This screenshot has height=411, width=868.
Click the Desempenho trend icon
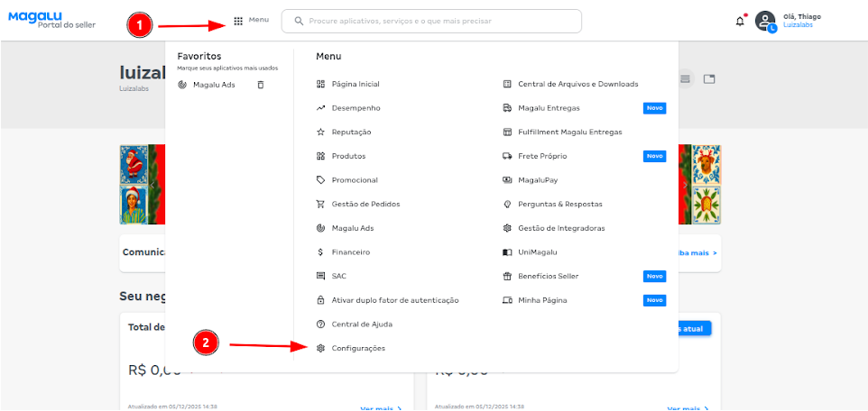coord(320,108)
